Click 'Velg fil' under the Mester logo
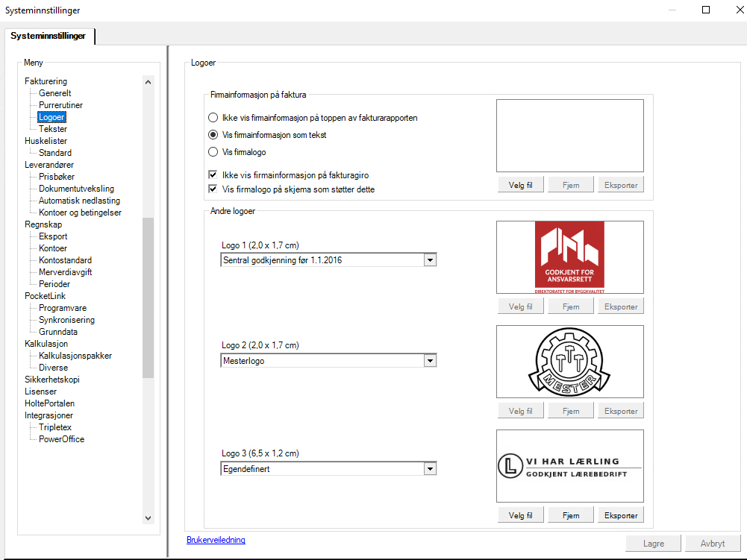The width and height of the screenshot is (747, 560). (x=520, y=410)
